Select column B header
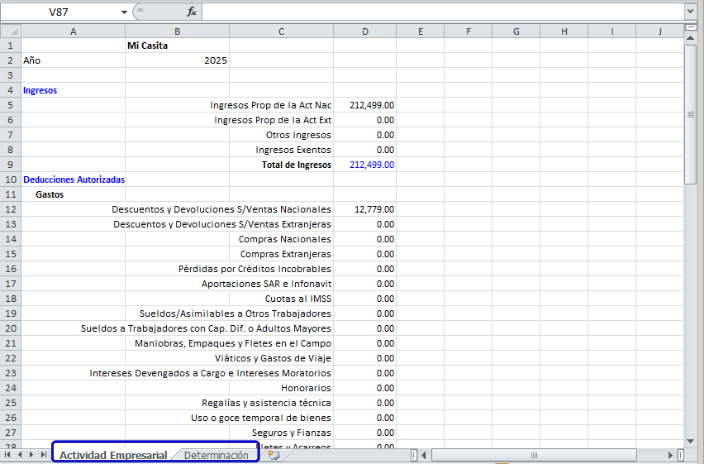 click(177, 31)
